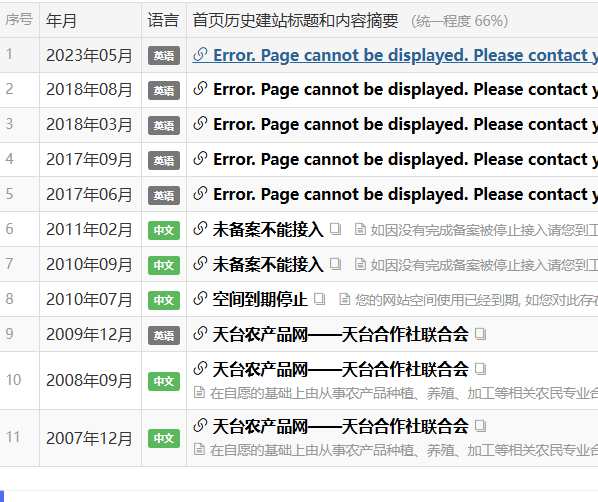Copy title icon in 2008年09月 row

pos(481,369)
